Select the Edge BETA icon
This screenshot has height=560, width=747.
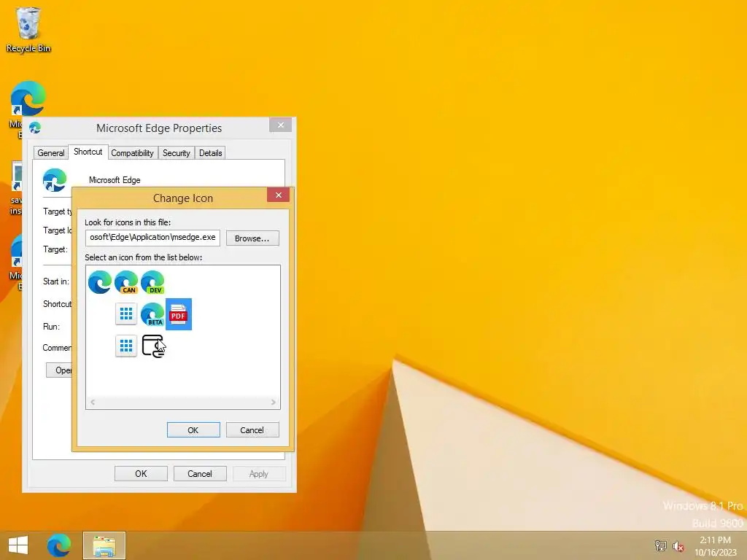click(x=152, y=314)
